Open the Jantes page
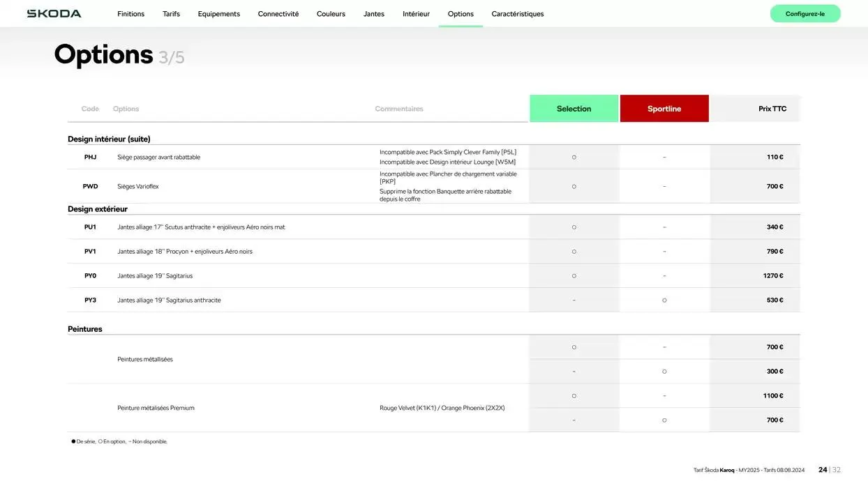This screenshot has height=488, width=868. pyautogui.click(x=373, y=14)
